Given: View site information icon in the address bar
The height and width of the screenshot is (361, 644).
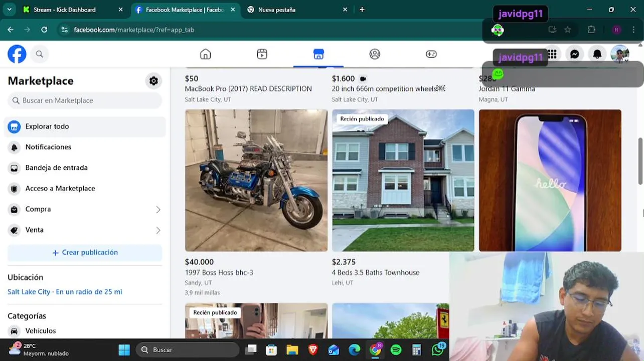Looking at the screenshot, I should (64, 30).
